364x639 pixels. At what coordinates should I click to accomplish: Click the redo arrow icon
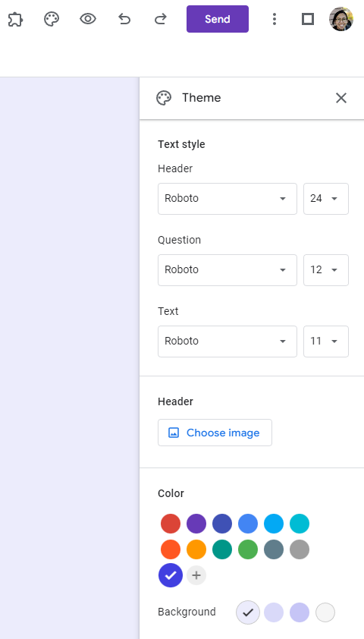[161, 19]
